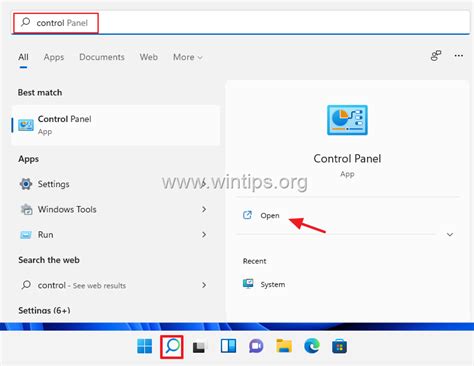Open Task View from the taskbar
This screenshot has height=366, width=474.
click(200, 347)
